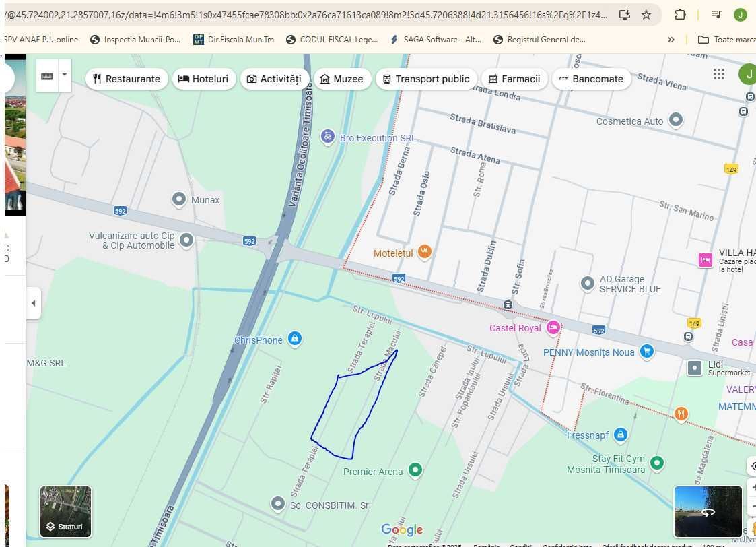Show Farmacii on the map
The width and height of the screenshot is (756, 547).
tap(514, 79)
